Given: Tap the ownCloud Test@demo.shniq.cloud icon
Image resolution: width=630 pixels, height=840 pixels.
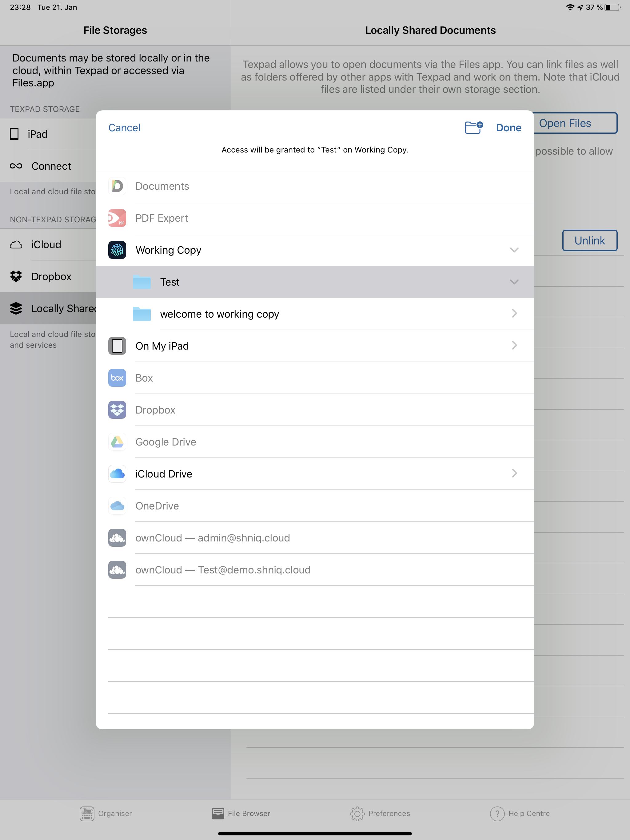Looking at the screenshot, I should [117, 570].
